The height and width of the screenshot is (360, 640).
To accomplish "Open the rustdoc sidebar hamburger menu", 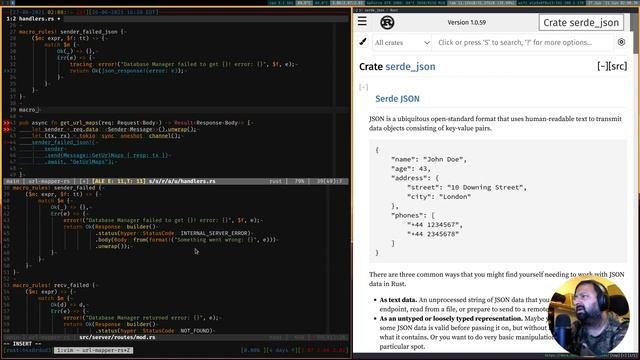I will [x=362, y=21].
